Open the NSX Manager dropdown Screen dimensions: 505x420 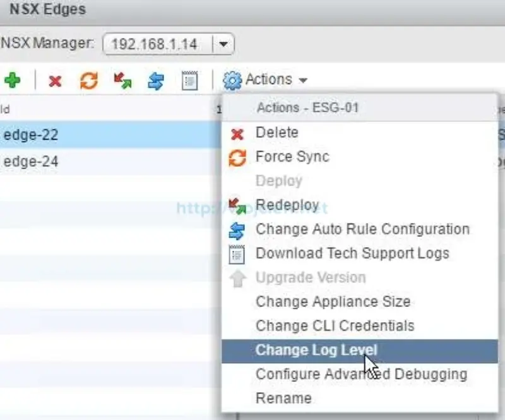pyautogui.click(x=225, y=44)
